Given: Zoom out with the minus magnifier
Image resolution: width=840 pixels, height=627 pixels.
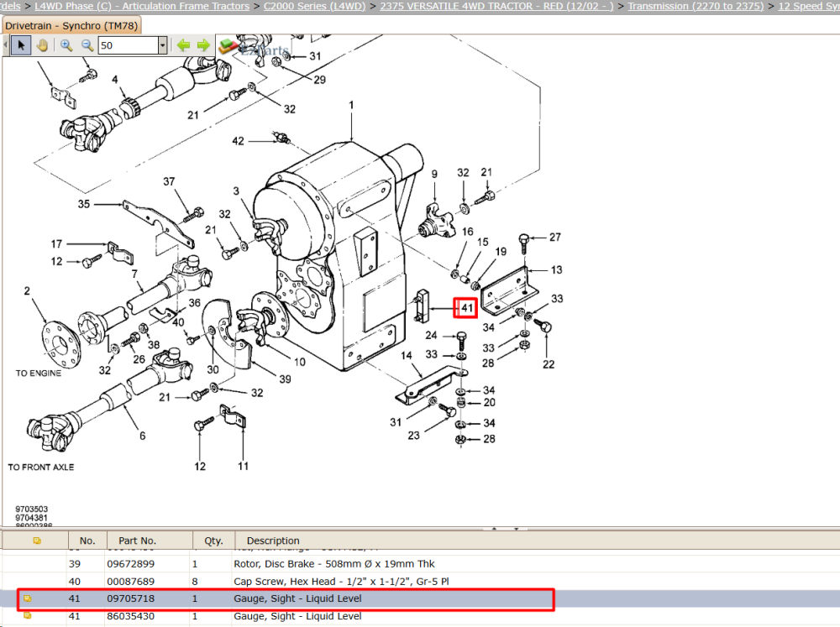Looking at the screenshot, I should pyautogui.click(x=87, y=45).
